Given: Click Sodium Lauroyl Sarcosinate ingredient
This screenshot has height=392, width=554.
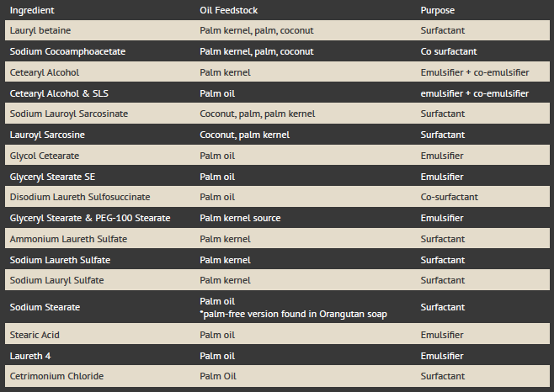Looking at the screenshot, I should pyautogui.click(x=69, y=114).
